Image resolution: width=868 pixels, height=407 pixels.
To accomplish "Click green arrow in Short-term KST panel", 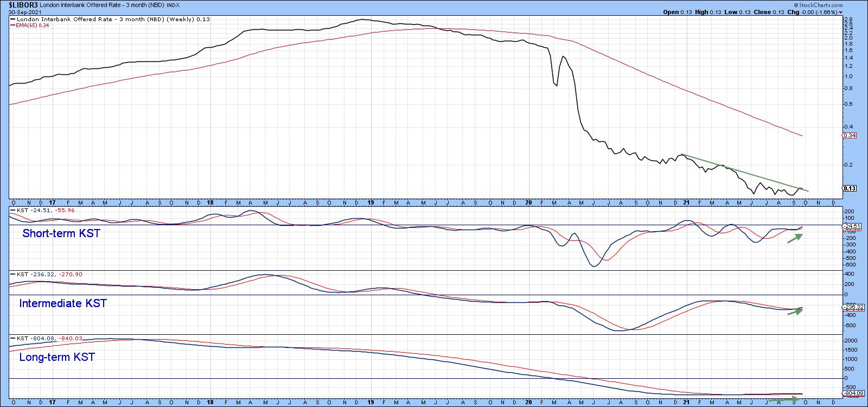I will [794, 238].
